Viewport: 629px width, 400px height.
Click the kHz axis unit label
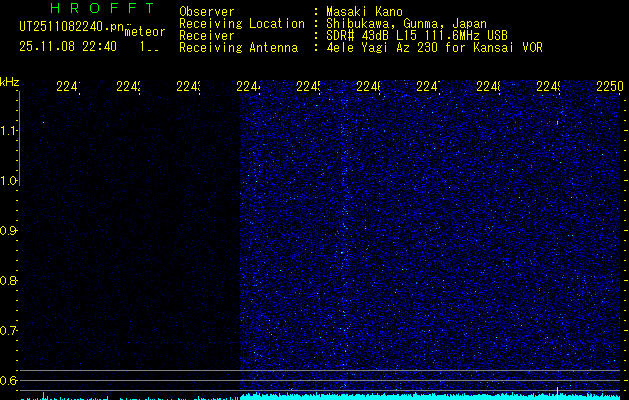[x=10, y=82]
